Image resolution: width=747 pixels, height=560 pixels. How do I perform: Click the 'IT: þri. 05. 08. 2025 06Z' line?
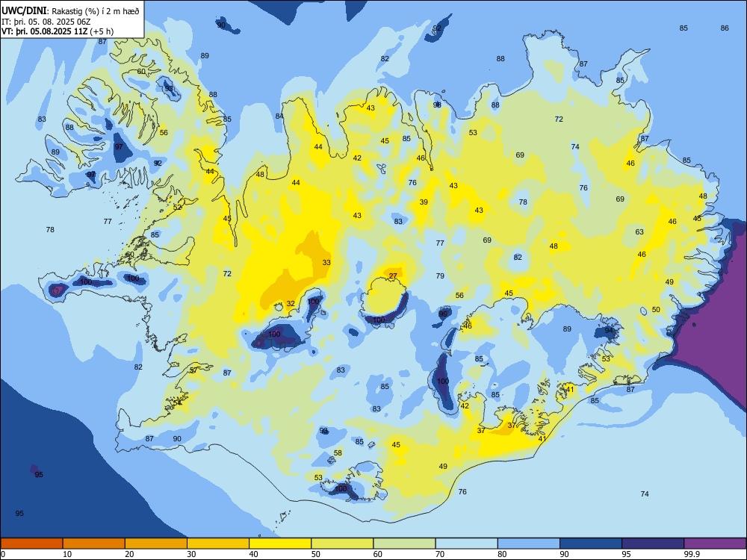(x=46, y=22)
